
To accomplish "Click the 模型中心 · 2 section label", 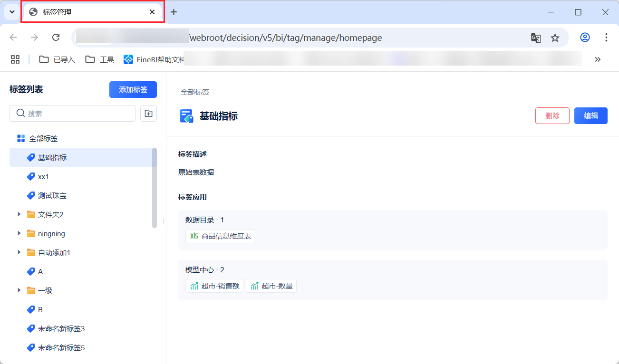I will click(x=204, y=269).
